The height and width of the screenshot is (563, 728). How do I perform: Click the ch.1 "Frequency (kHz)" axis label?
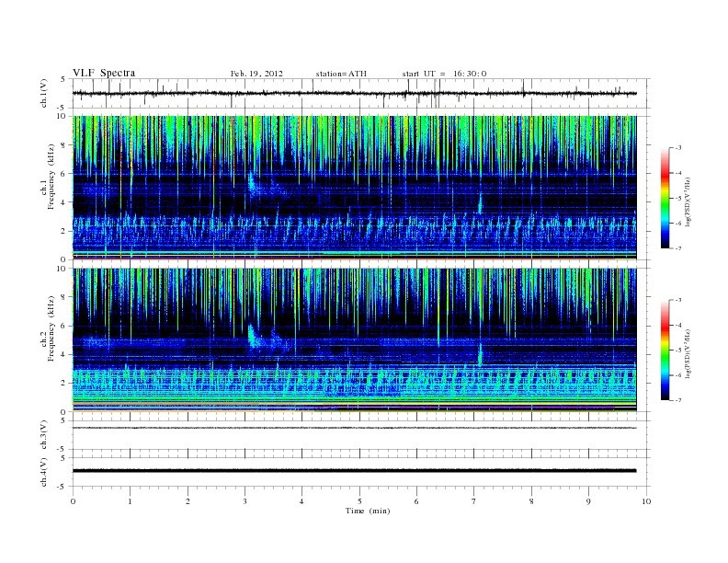coord(51,177)
